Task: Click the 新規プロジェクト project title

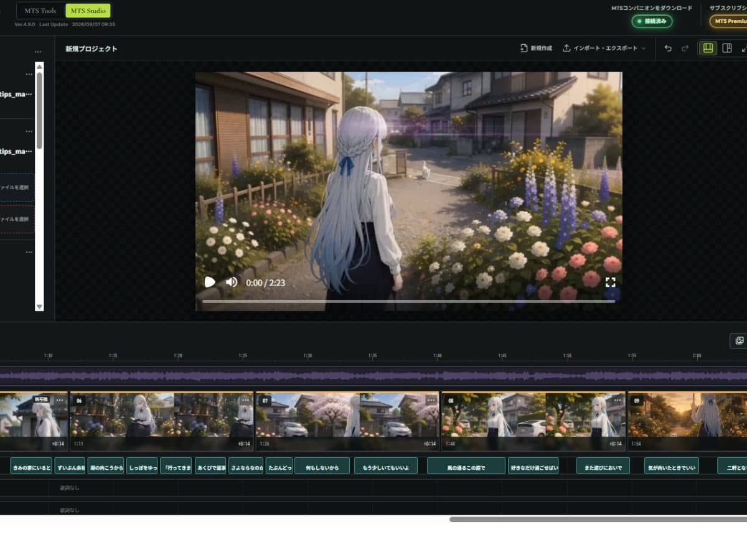Action: coord(92,49)
